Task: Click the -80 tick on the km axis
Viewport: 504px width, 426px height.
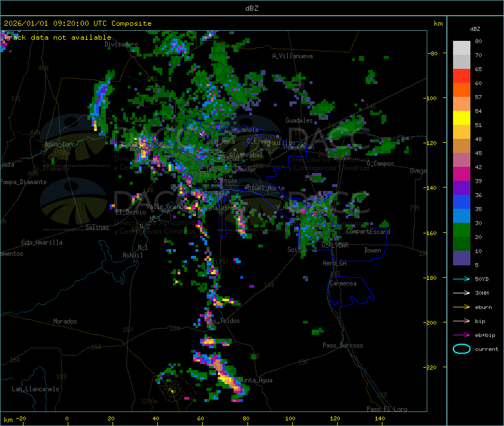Action: click(433, 53)
